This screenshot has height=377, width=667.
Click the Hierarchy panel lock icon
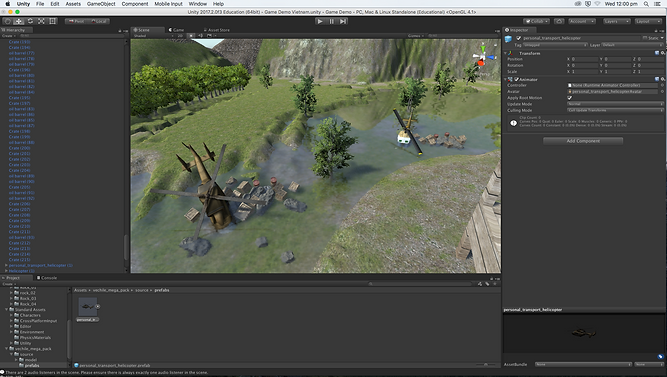120,30
